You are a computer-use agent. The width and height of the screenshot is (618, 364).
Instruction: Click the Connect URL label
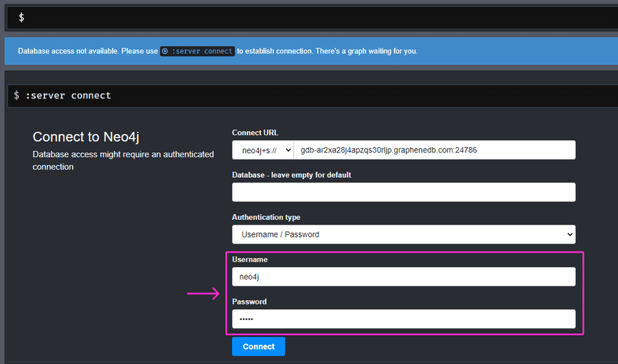point(255,133)
